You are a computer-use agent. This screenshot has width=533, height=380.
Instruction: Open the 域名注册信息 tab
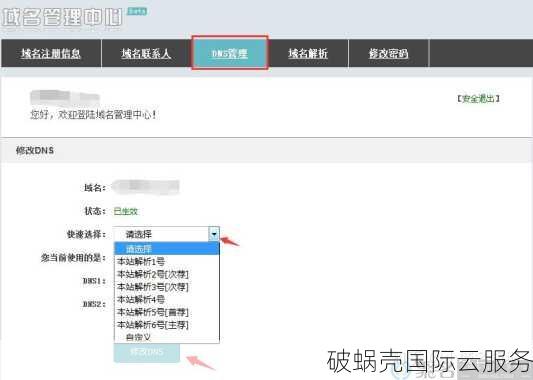click(x=51, y=53)
